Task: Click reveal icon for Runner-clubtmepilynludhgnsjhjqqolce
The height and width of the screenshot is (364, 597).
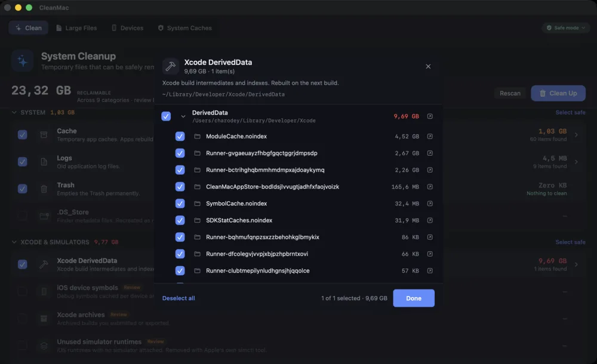Action: tap(430, 270)
